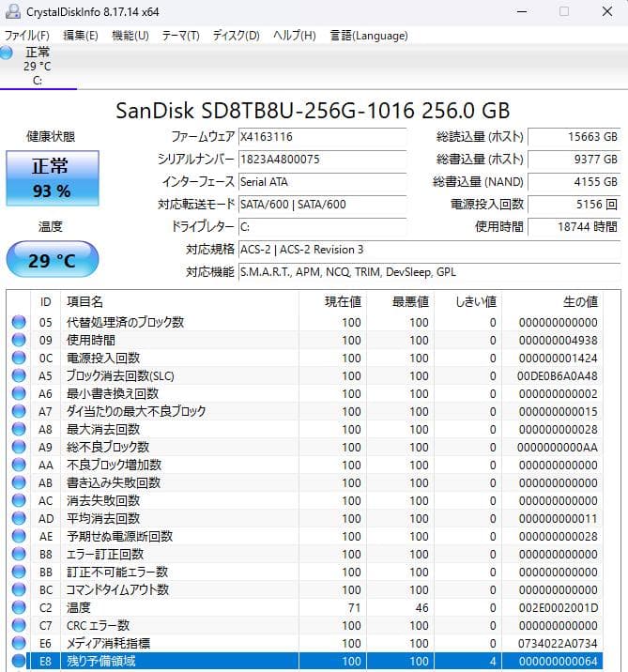Click status orb for ID C2 温度 row
Image resolution: width=628 pixels, height=672 pixels.
click(x=19, y=607)
